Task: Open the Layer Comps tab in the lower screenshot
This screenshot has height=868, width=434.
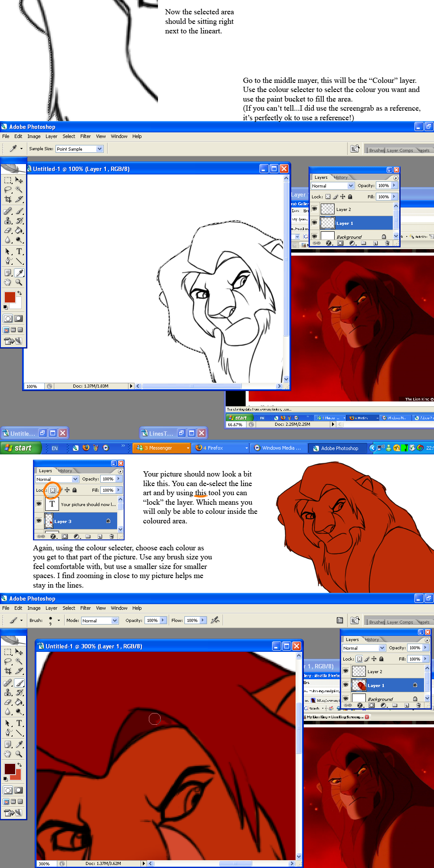Action: (x=400, y=622)
